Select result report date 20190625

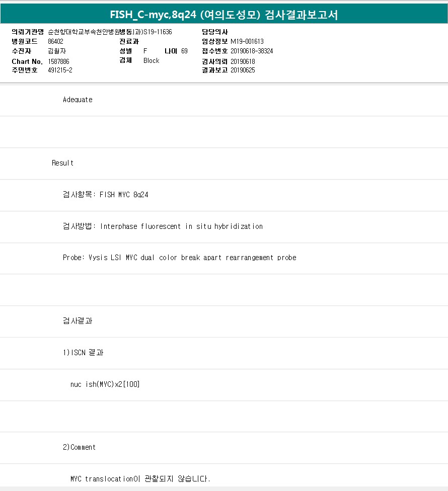(x=243, y=70)
